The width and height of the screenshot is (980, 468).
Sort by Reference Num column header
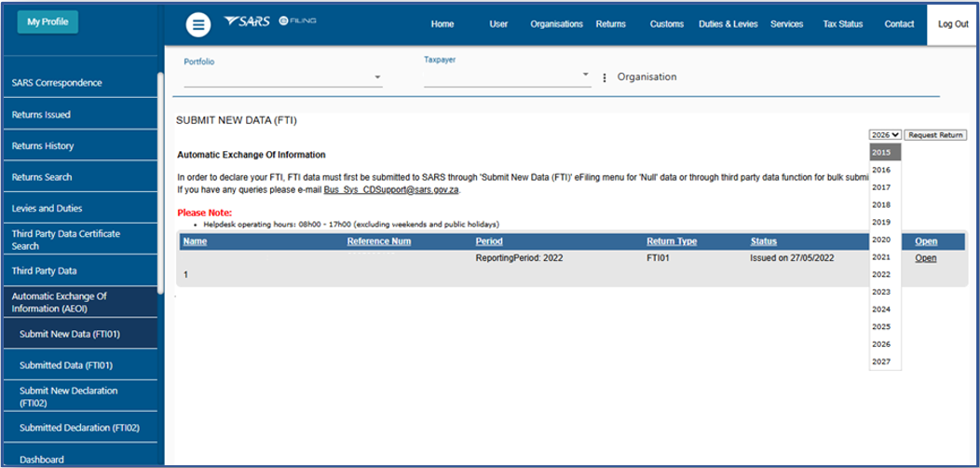378,241
